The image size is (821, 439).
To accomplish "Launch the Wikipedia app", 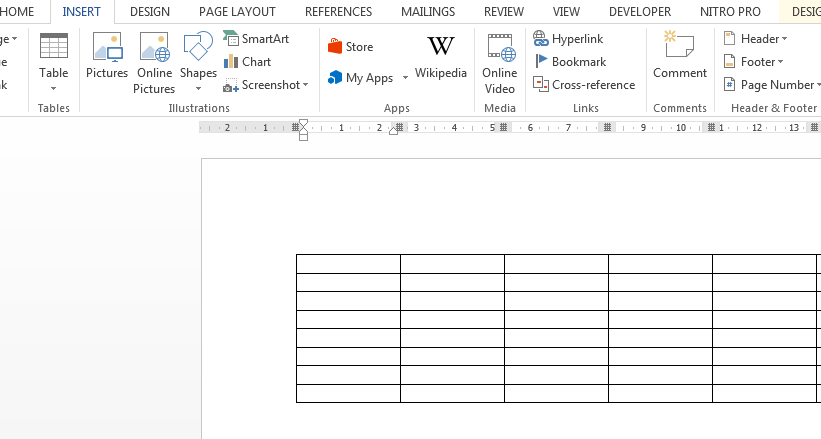I will pos(441,56).
